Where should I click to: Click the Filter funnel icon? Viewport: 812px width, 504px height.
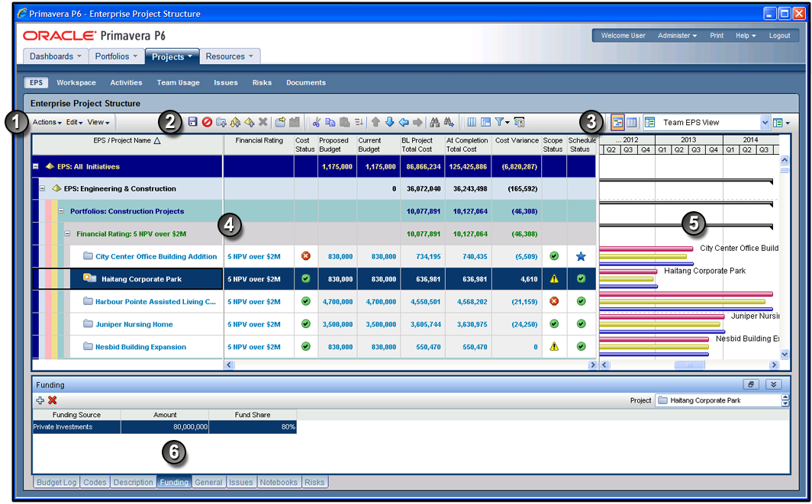[x=499, y=122]
